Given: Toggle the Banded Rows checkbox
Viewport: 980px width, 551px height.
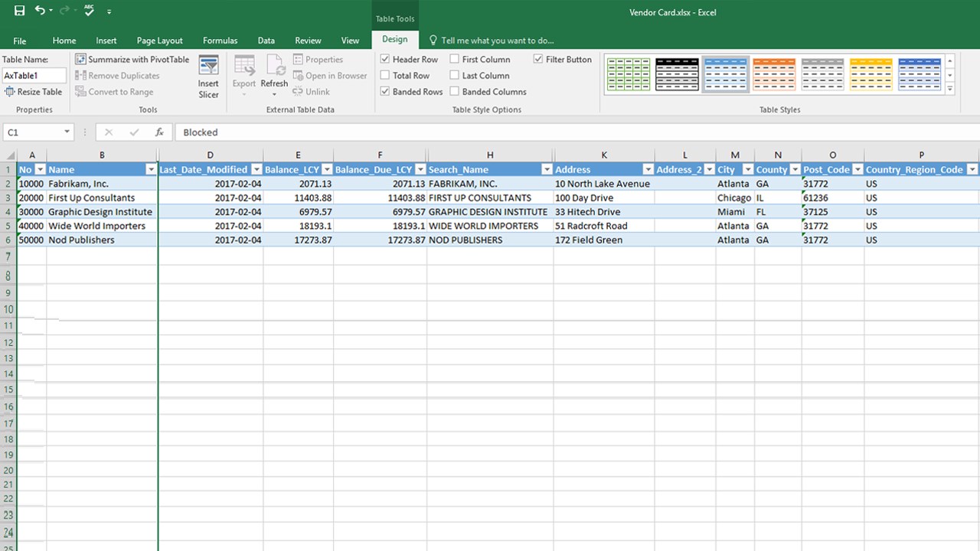Looking at the screenshot, I should [x=385, y=91].
